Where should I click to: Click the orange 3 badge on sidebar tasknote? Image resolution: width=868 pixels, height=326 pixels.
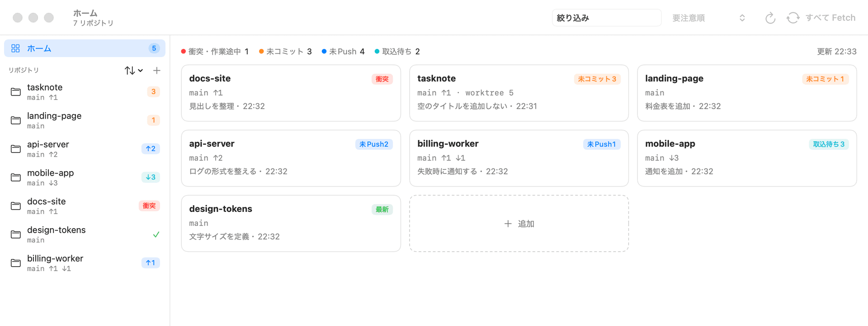(153, 92)
